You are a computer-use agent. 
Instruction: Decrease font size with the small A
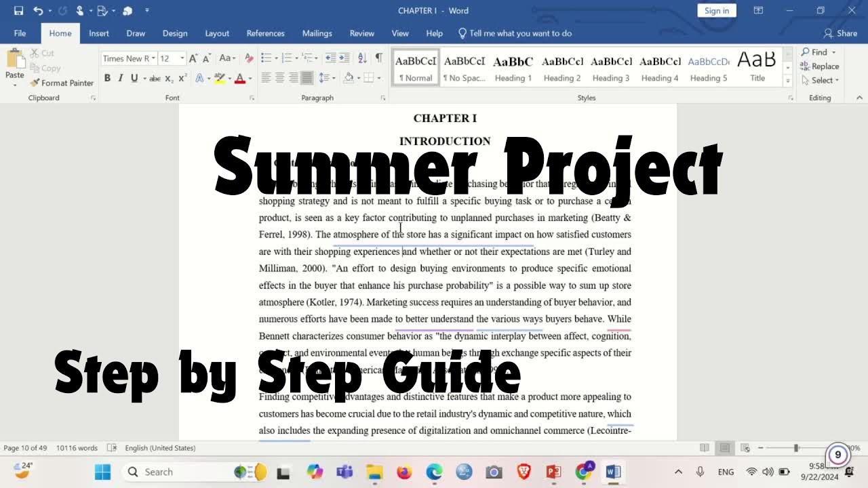(206, 58)
